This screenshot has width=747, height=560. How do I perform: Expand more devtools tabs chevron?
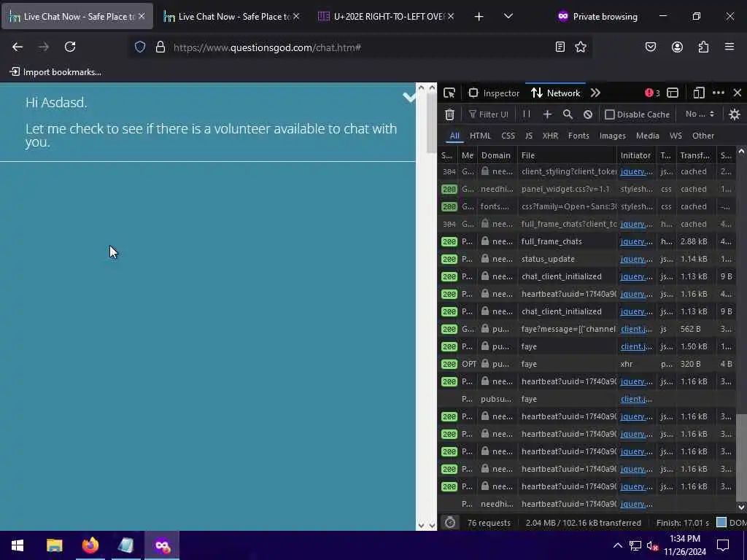click(x=595, y=93)
